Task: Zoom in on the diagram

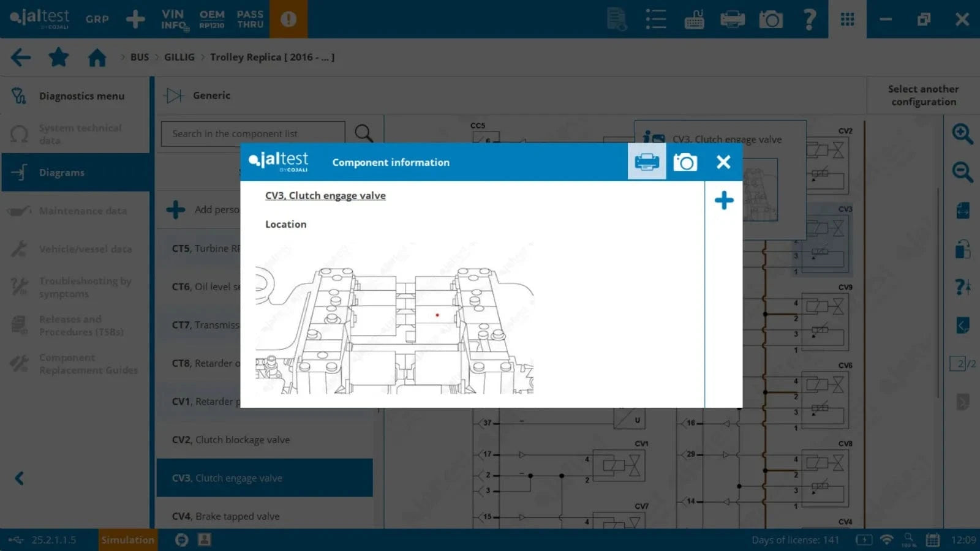Action: pos(962,133)
